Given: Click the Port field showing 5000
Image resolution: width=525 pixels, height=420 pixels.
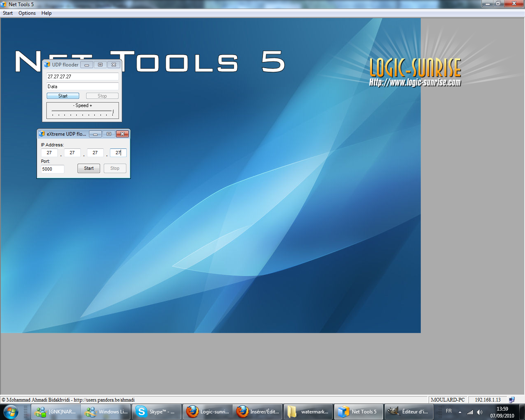Looking at the screenshot, I should [52, 169].
